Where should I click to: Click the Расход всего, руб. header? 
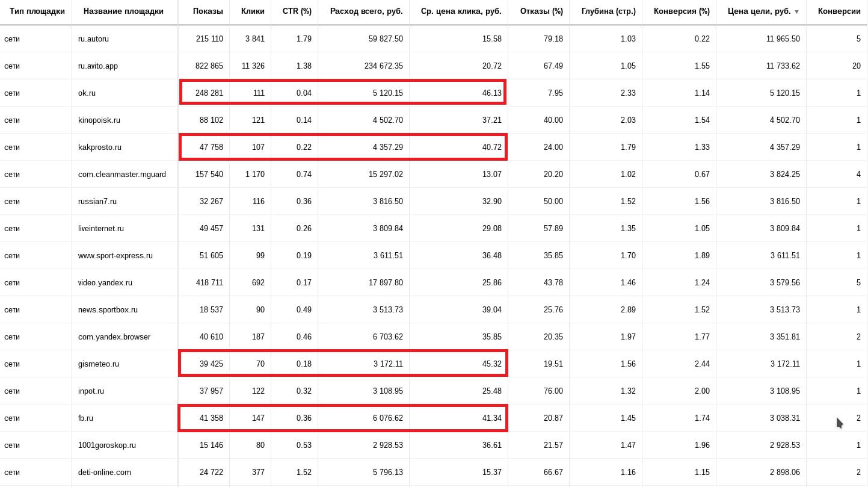coord(367,11)
